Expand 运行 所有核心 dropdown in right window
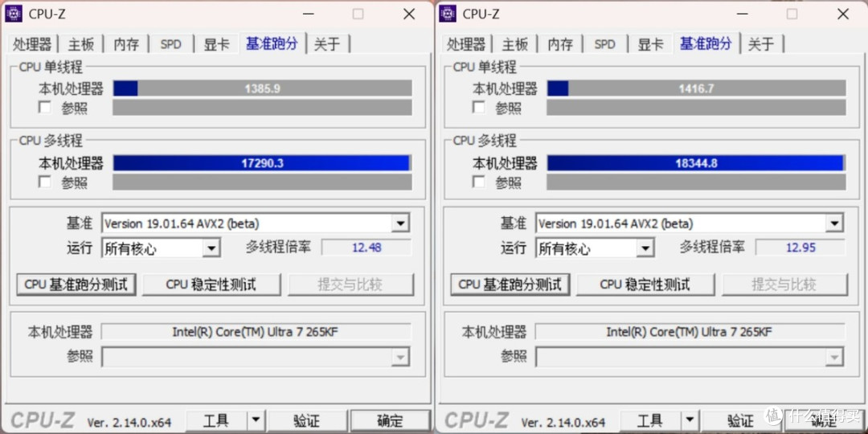Image resolution: width=868 pixels, height=434 pixels. 645,248
